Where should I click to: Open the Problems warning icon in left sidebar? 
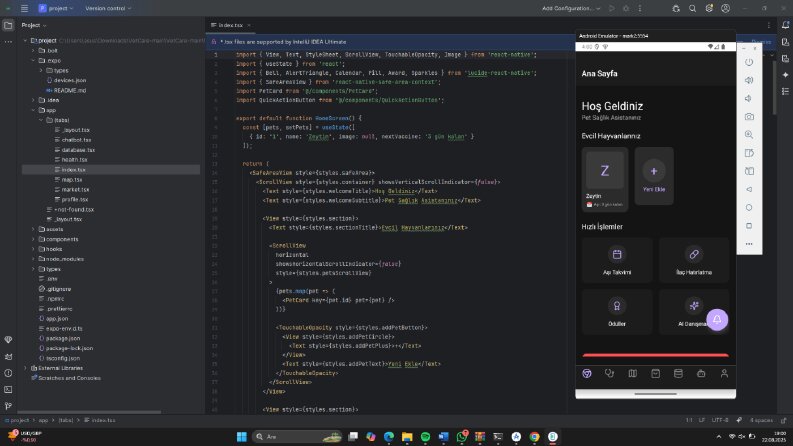[x=8, y=373]
